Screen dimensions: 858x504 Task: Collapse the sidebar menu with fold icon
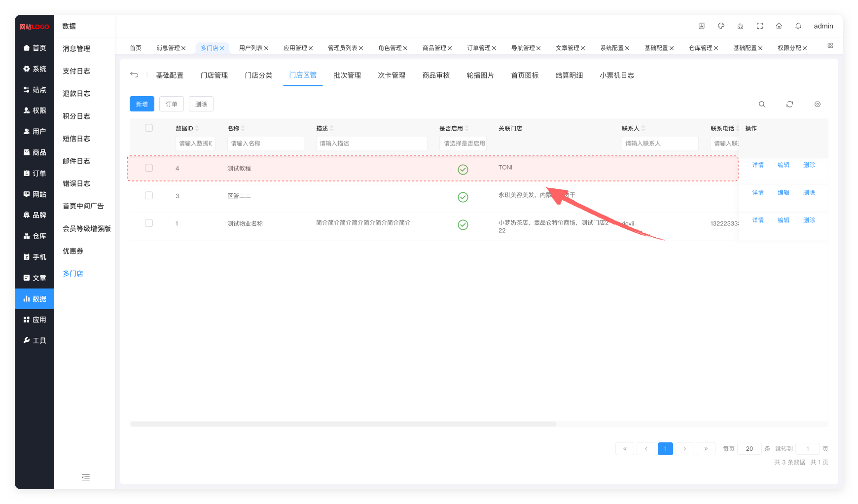86,477
